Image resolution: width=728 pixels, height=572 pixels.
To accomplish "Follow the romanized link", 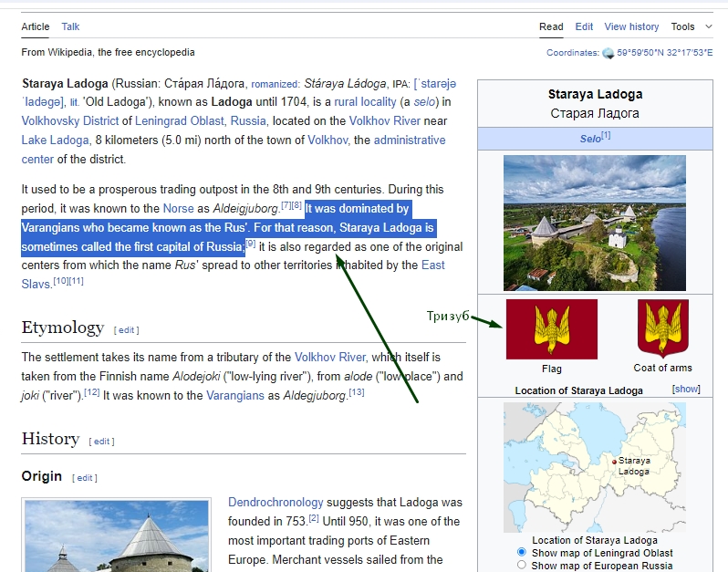I will pos(274,84).
